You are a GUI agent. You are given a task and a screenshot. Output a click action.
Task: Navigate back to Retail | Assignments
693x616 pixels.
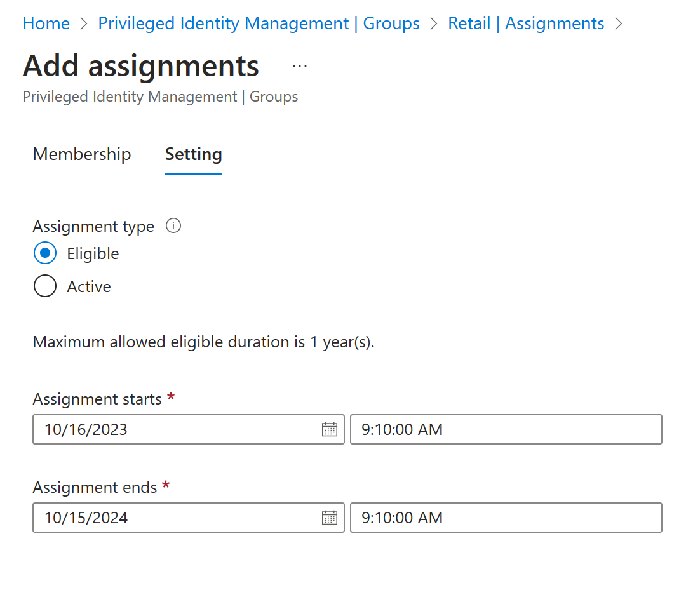pyautogui.click(x=526, y=24)
